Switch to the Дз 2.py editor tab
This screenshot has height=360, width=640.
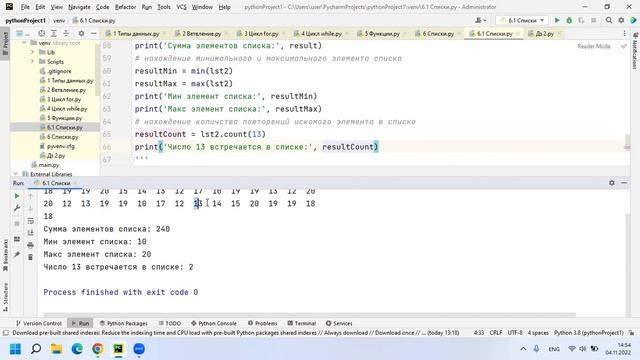coord(544,33)
